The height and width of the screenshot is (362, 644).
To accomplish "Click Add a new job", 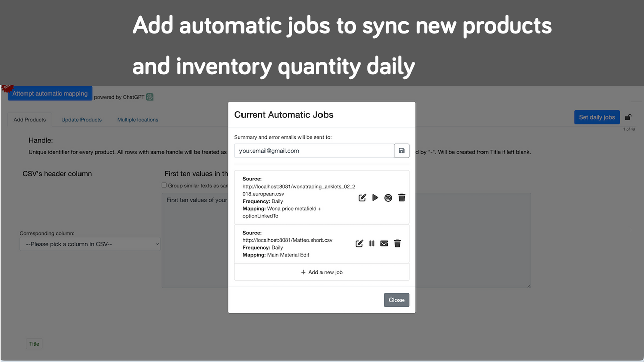I will pyautogui.click(x=321, y=271).
